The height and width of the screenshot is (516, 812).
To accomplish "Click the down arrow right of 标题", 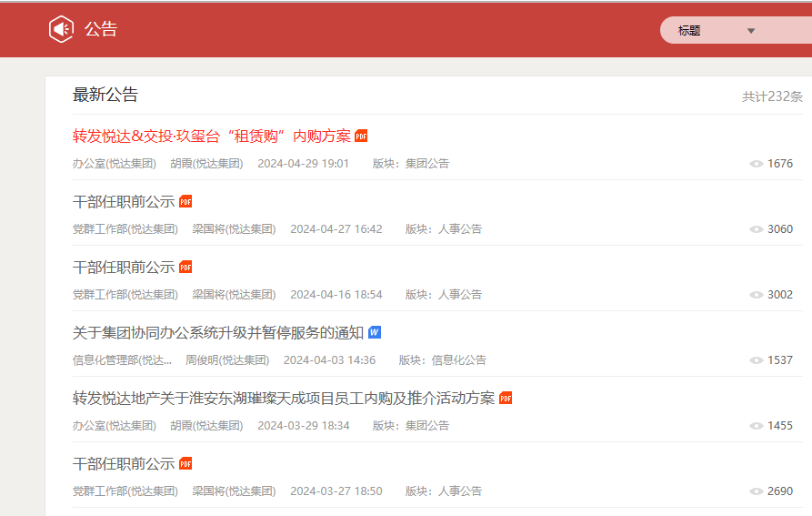I will [x=751, y=30].
